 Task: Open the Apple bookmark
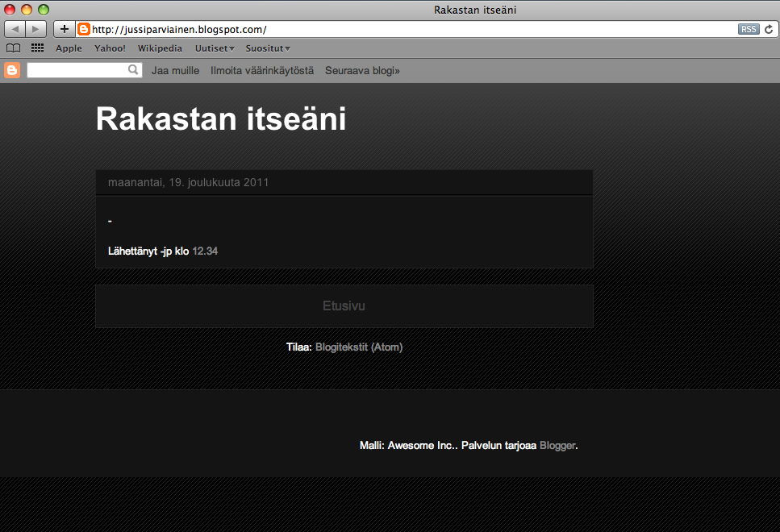[69, 48]
